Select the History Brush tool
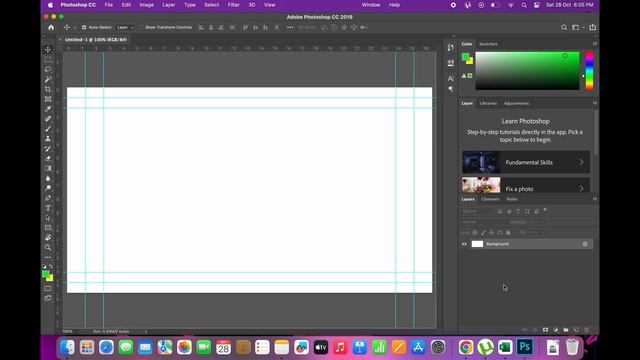Viewport: 640px width, 360px height. (48, 149)
